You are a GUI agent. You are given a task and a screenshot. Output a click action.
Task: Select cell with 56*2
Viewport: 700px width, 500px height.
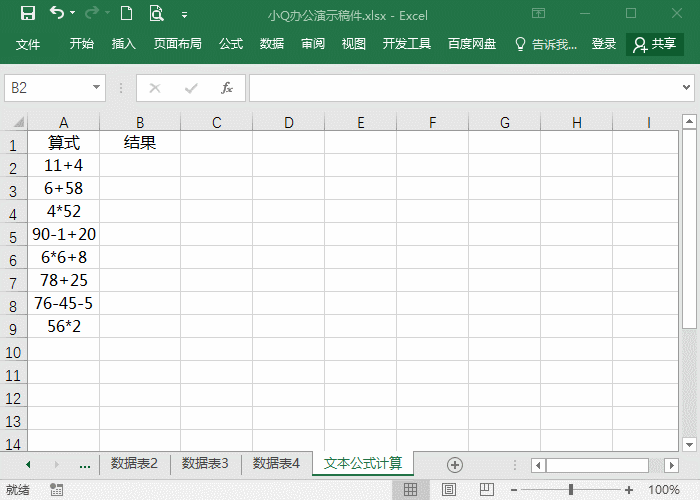(63, 326)
